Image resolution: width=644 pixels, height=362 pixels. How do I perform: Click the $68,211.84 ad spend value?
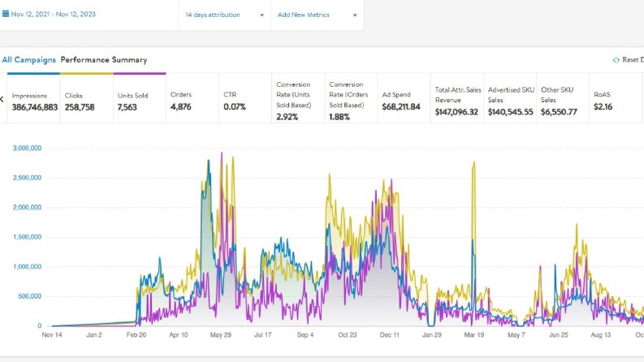point(401,107)
